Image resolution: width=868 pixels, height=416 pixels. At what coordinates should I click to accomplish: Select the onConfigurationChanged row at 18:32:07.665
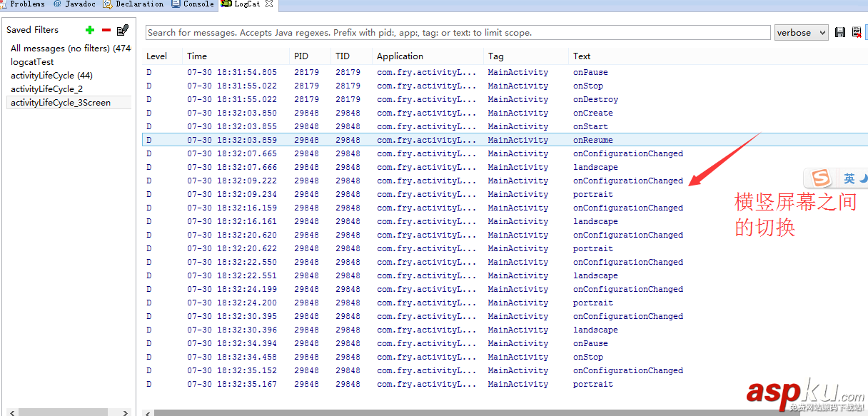tap(505, 153)
